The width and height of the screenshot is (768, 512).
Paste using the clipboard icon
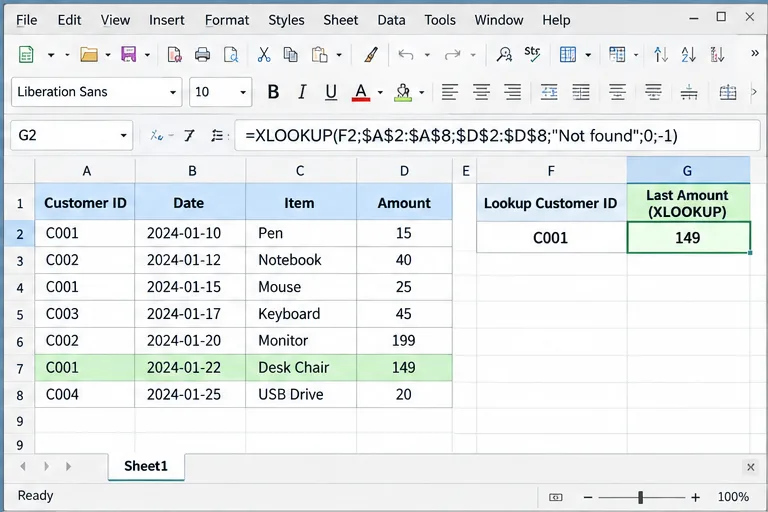click(x=319, y=54)
